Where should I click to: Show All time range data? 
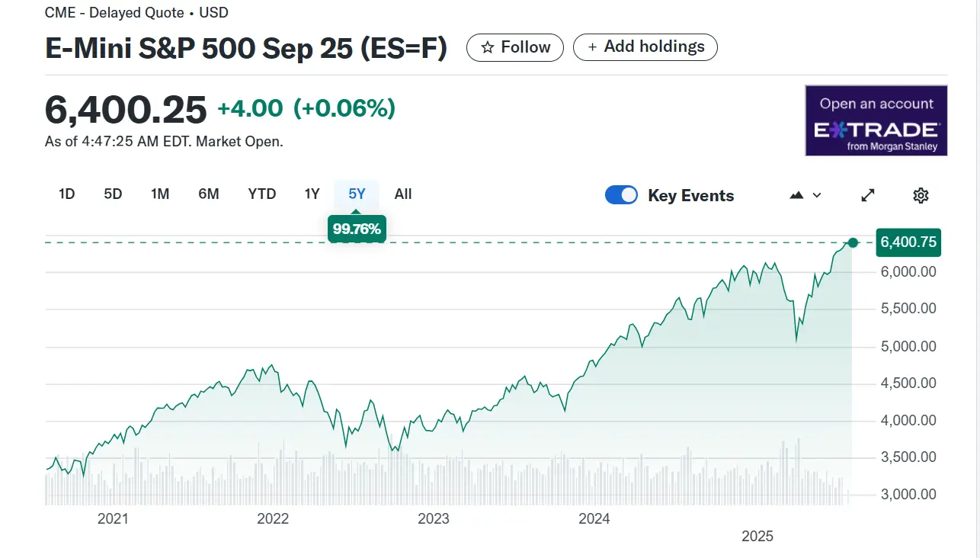click(403, 194)
